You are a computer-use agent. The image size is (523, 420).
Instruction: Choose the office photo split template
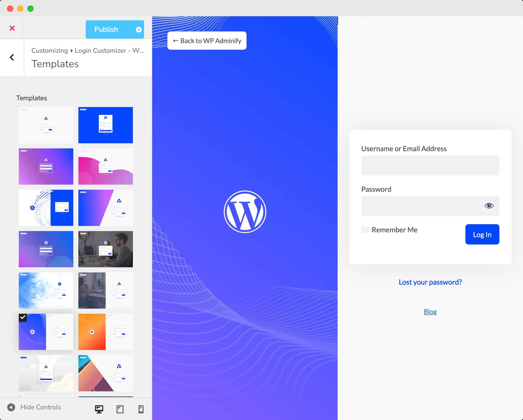(x=106, y=290)
